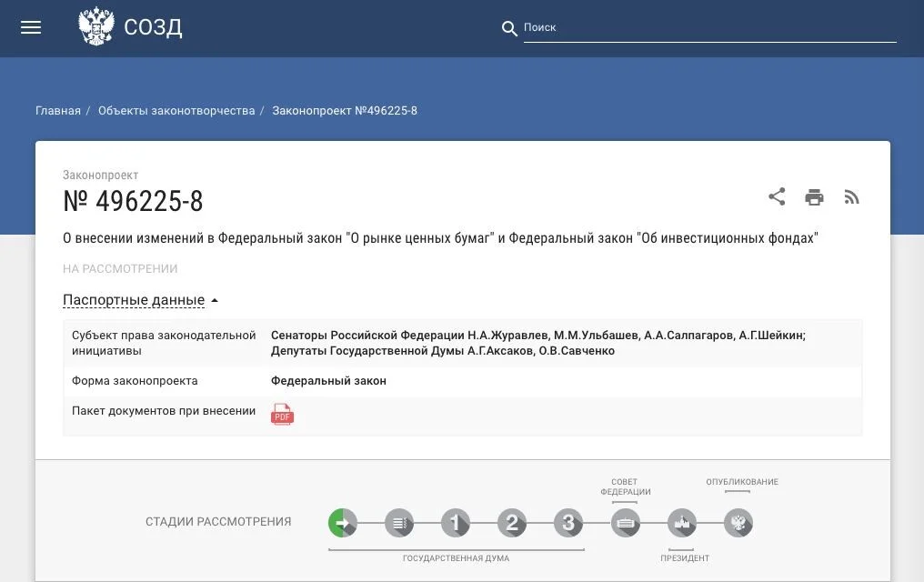This screenshot has height=582, width=924.
Task: Click the СТАДИИ РАССМОТРЕНИЯ label
Action: tap(218, 522)
